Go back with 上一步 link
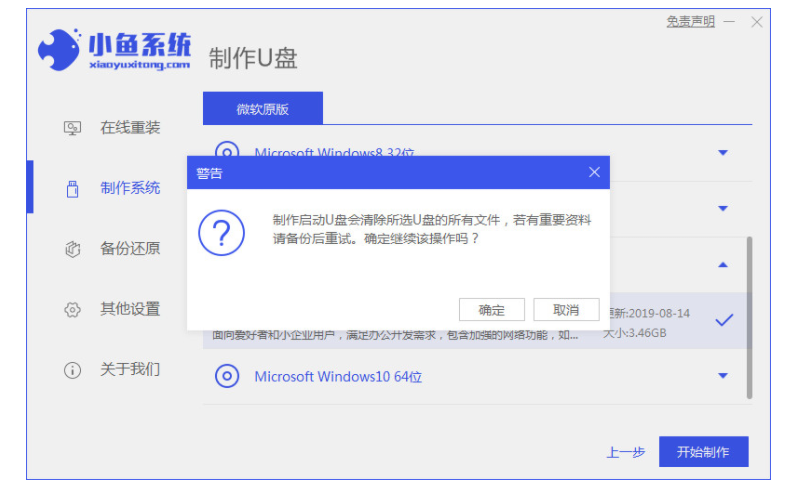Image resolution: width=787 pixels, height=503 pixels. (x=625, y=452)
